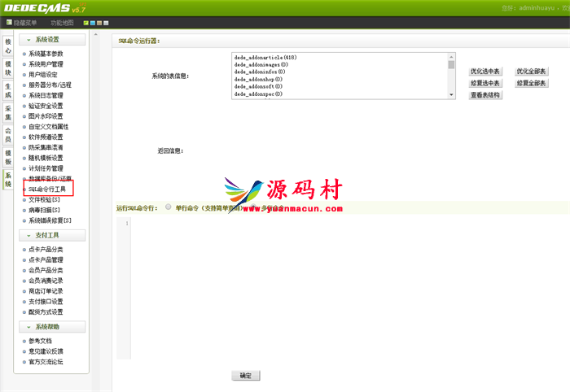The height and width of the screenshot is (392, 570).
Task: Click the 优化选中表 button
Action: pyautogui.click(x=485, y=72)
